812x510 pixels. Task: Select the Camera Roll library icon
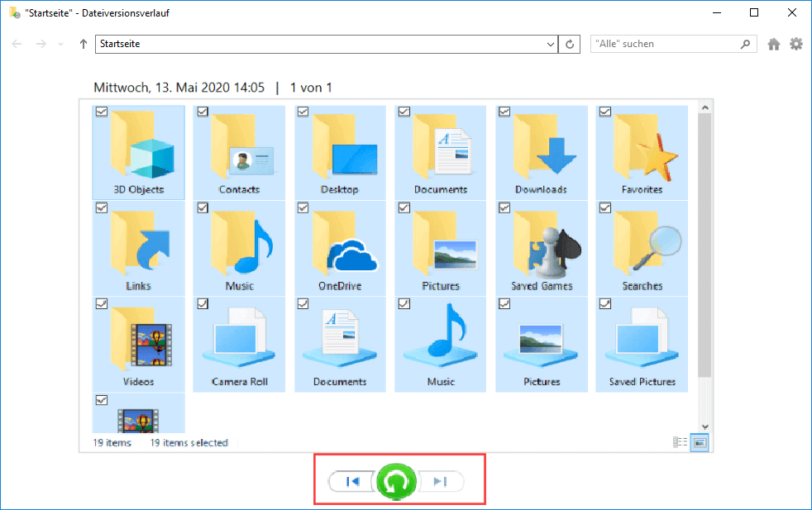coord(239,338)
